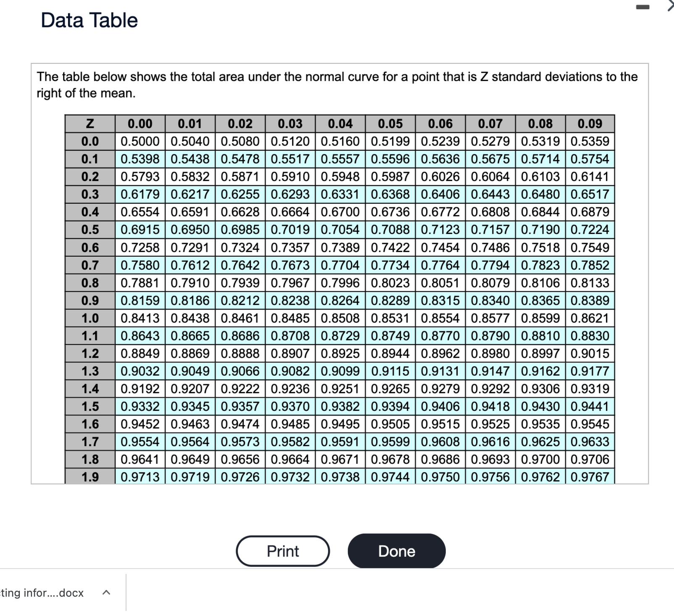Expand the downloaded 'ting infor....docx' file options
Image resolution: width=674 pixels, height=616 pixels.
point(106,592)
